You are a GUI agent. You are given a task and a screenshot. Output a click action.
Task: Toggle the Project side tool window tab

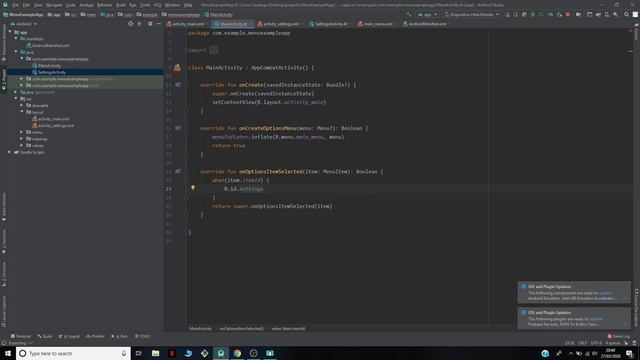click(4, 80)
